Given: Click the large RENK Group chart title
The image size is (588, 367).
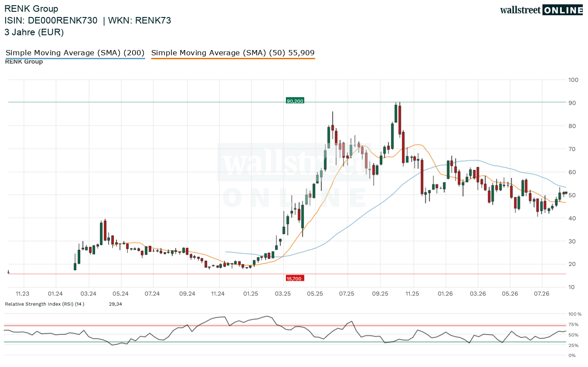Looking at the screenshot, I should click(31, 9).
